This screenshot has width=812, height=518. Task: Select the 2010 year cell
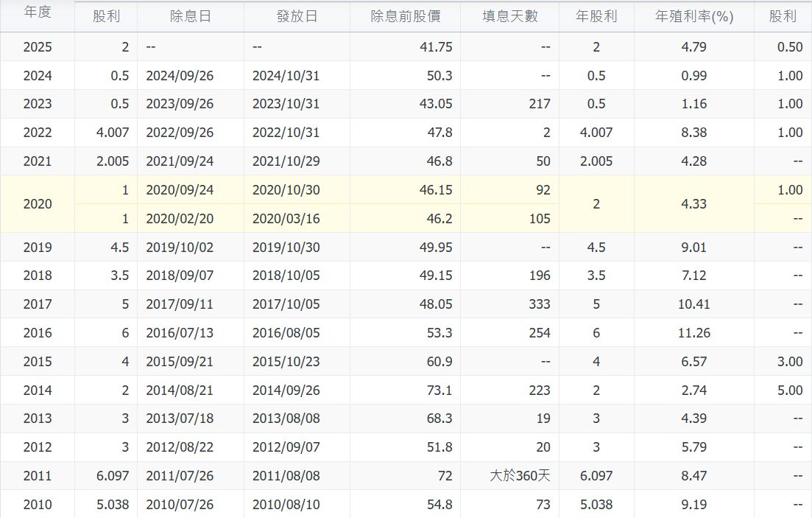click(38, 505)
